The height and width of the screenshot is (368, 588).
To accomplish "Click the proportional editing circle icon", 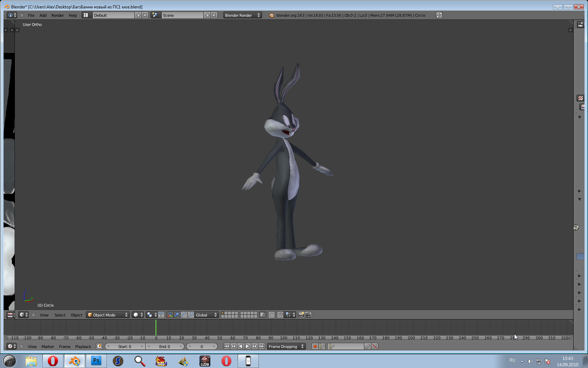I will (x=271, y=315).
